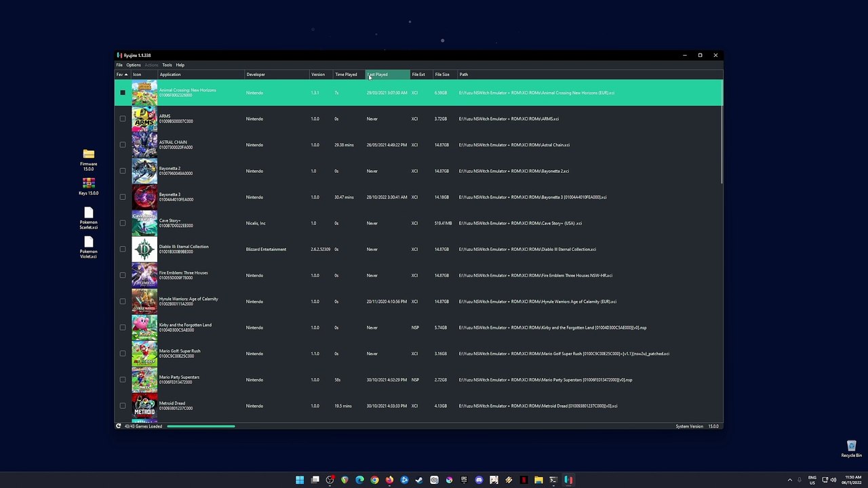Tick favorite checkbox for Bayonetta 3

coord(123,197)
